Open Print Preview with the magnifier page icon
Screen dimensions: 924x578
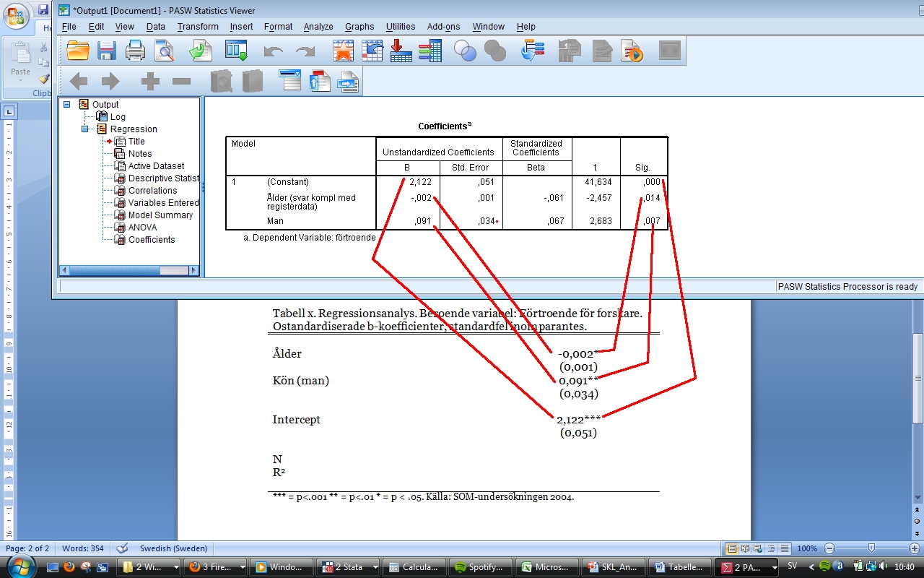coord(166,51)
